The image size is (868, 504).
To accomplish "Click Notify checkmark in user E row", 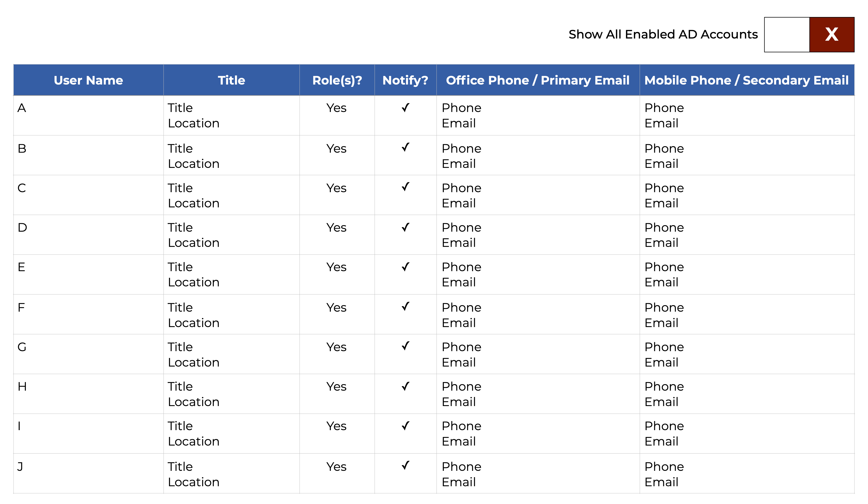I will pyautogui.click(x=405, y=267).
